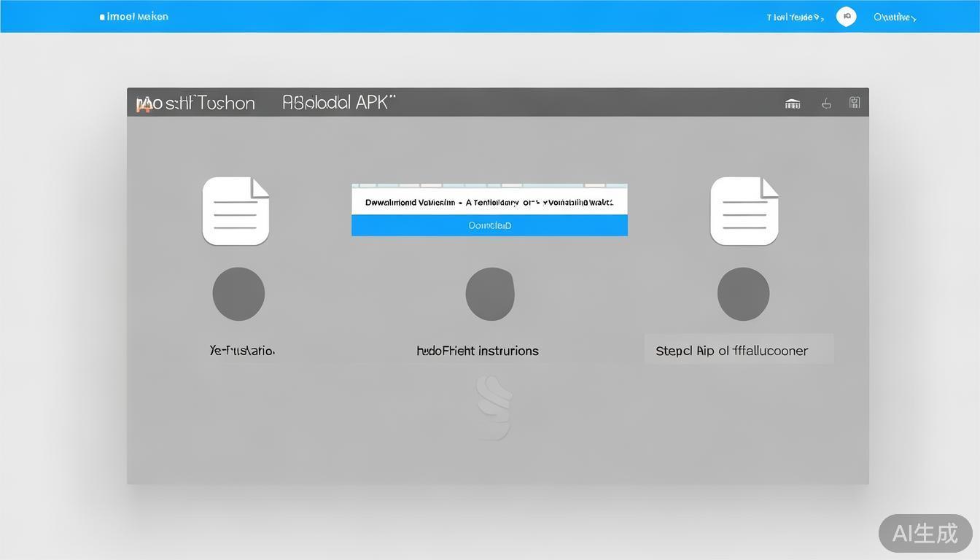Open the dropdown left of the header avatar
The image size is (980, 560).
point(795,17)
